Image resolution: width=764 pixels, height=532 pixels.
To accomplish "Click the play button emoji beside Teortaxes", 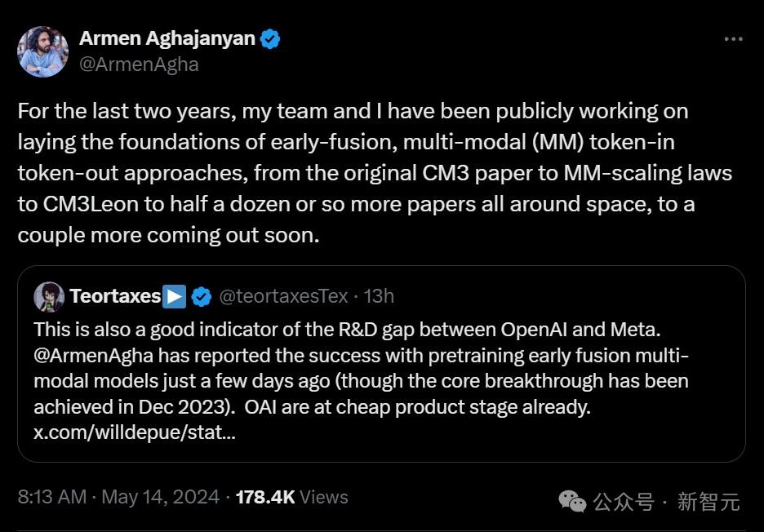I will pos(174,296).
